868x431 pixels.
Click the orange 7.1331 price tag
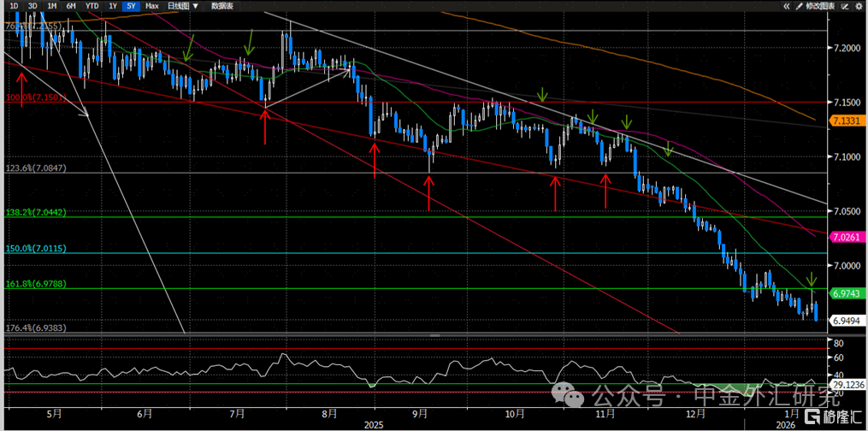847,122
